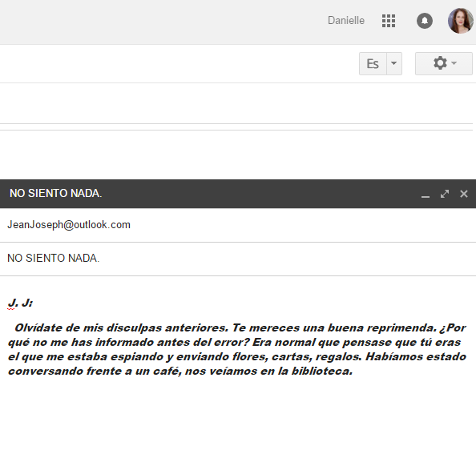This screenshot has width=476, height=466.
Task: Open the Google apps grid
Action: (389, 21)
